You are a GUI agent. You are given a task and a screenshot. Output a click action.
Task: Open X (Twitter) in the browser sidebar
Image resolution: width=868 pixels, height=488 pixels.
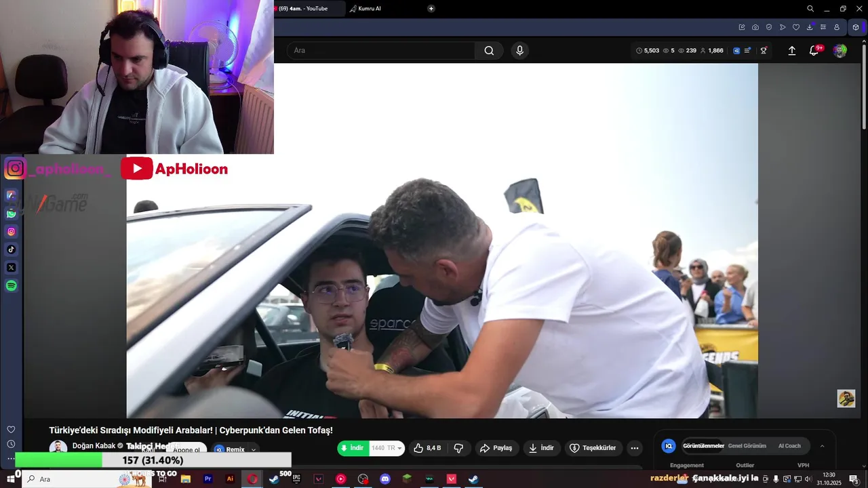pos(11,268)
